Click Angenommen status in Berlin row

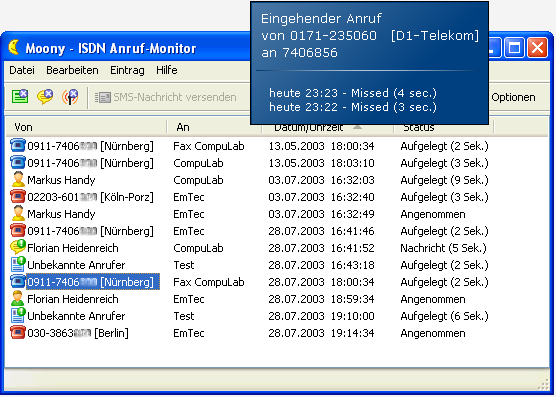point(433,333)
